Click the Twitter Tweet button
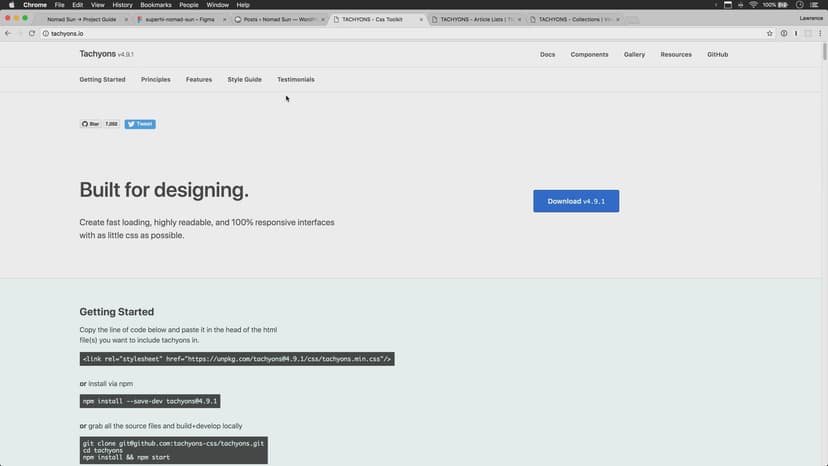Screen dimensions: 828x466 [x=140, y=124]
